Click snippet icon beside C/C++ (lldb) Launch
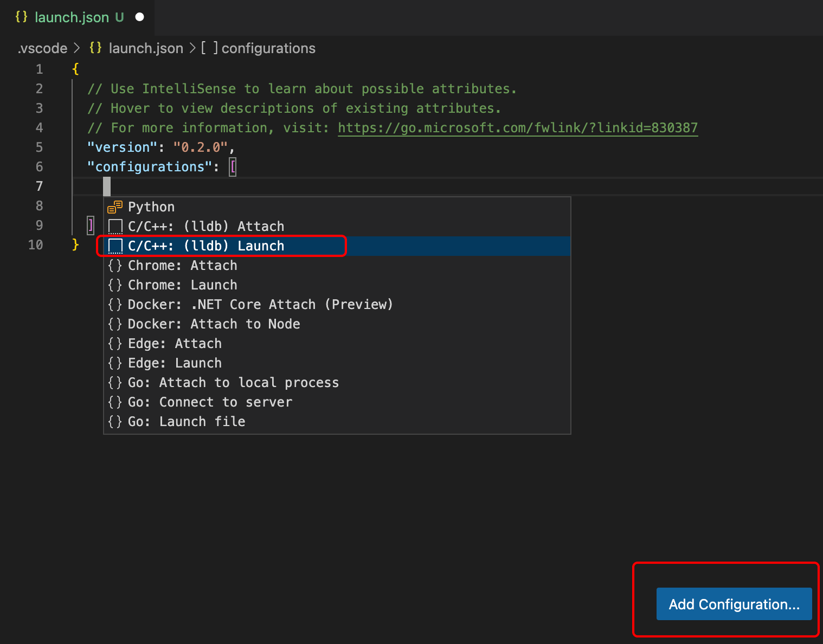The image size is (823, 644). [115, 246]
